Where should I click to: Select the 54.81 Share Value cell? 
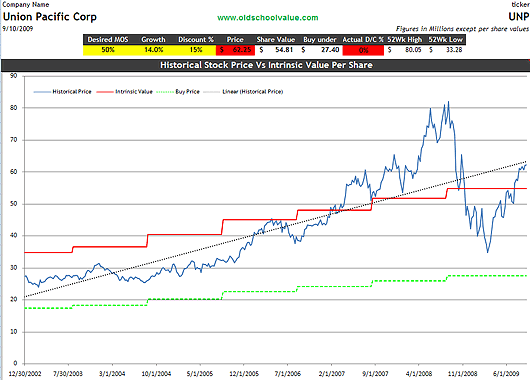276,50
